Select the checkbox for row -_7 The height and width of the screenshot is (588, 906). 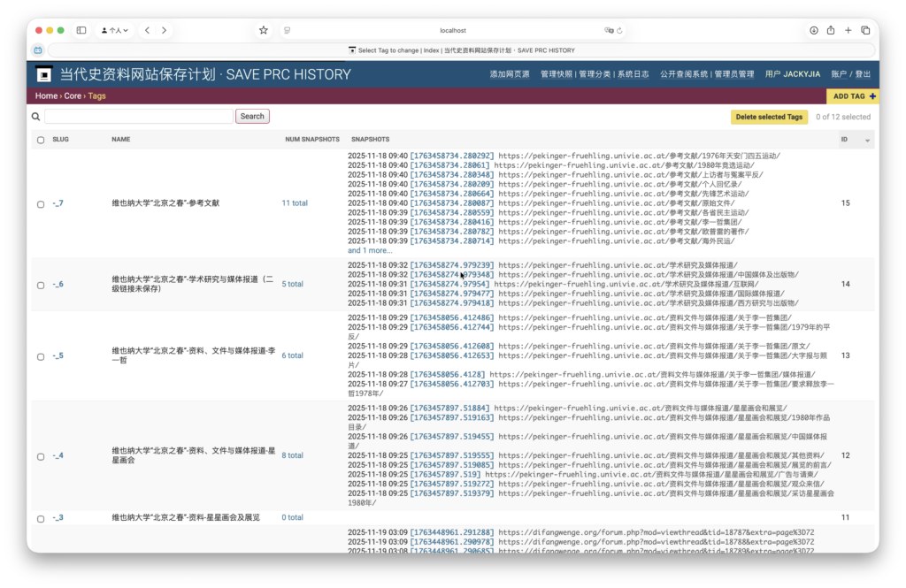(41, 203)
